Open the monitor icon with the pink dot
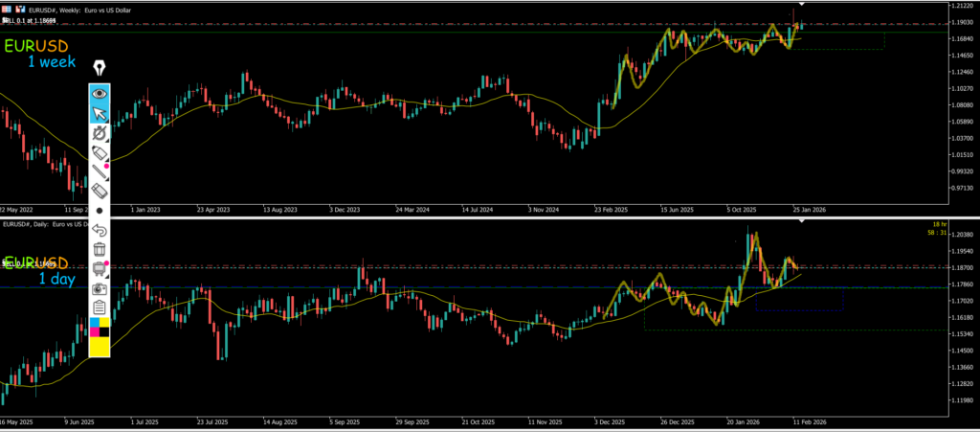980x432 pixels. [x=100, y=268]
